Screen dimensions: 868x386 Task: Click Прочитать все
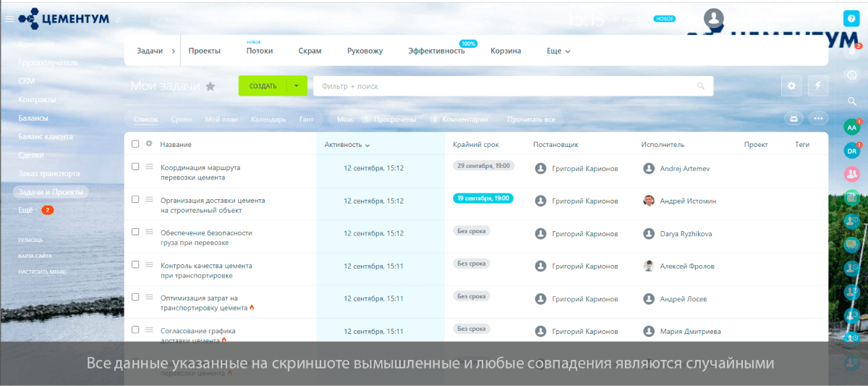point(531,119)
